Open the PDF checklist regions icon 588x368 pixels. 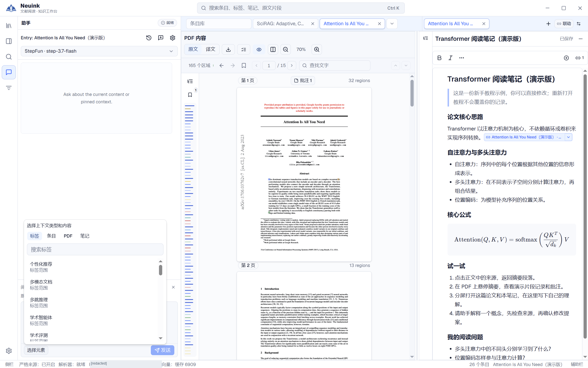[244, 49]
